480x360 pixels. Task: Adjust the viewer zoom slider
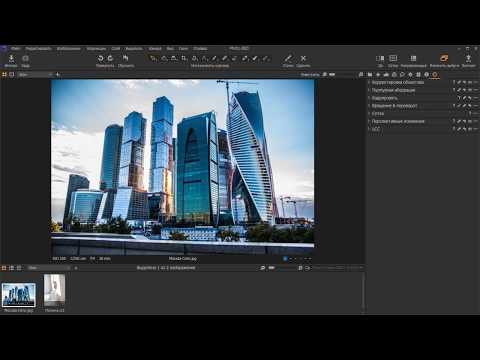[332, 75]
